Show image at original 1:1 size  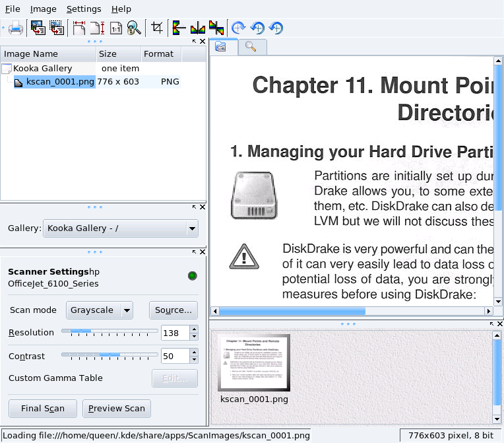point(116,28)
